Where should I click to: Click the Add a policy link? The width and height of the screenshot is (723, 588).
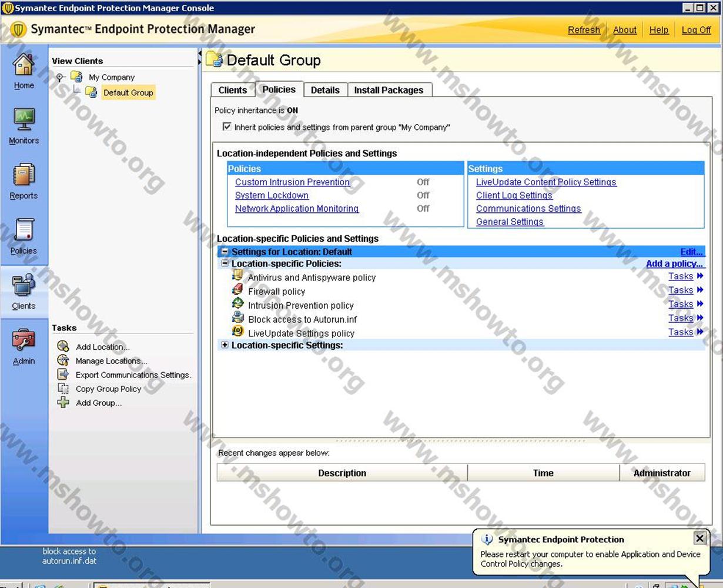pos(674,264)
